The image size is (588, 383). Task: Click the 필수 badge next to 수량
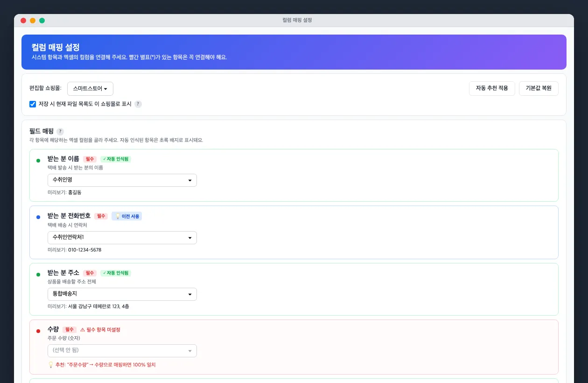[70, 329]
